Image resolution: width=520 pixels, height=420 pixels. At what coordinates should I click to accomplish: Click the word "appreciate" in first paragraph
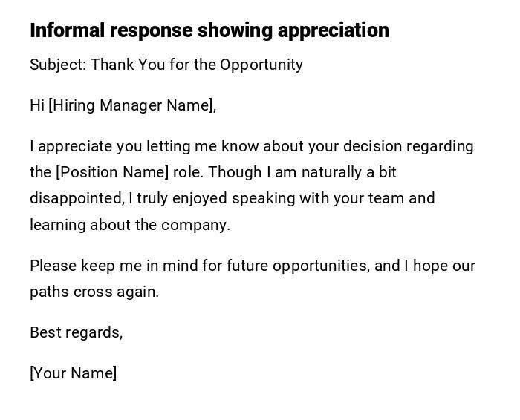[73, 146]
